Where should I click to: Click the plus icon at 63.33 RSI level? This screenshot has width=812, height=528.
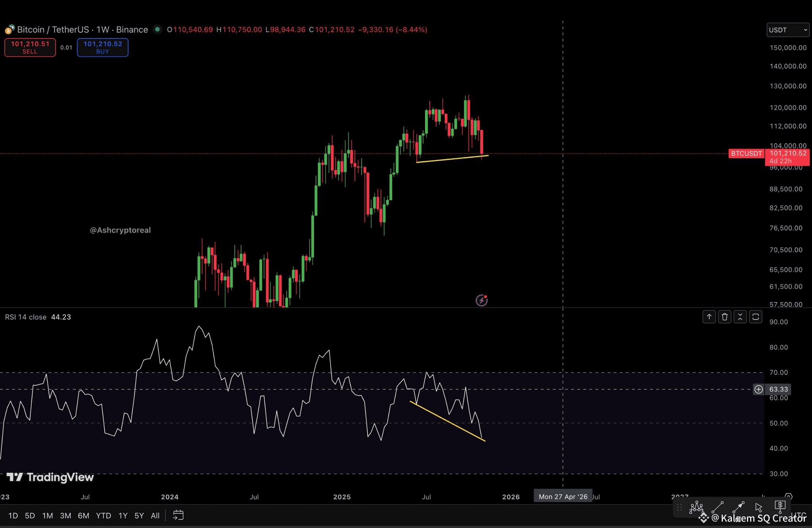pos(758,389)
